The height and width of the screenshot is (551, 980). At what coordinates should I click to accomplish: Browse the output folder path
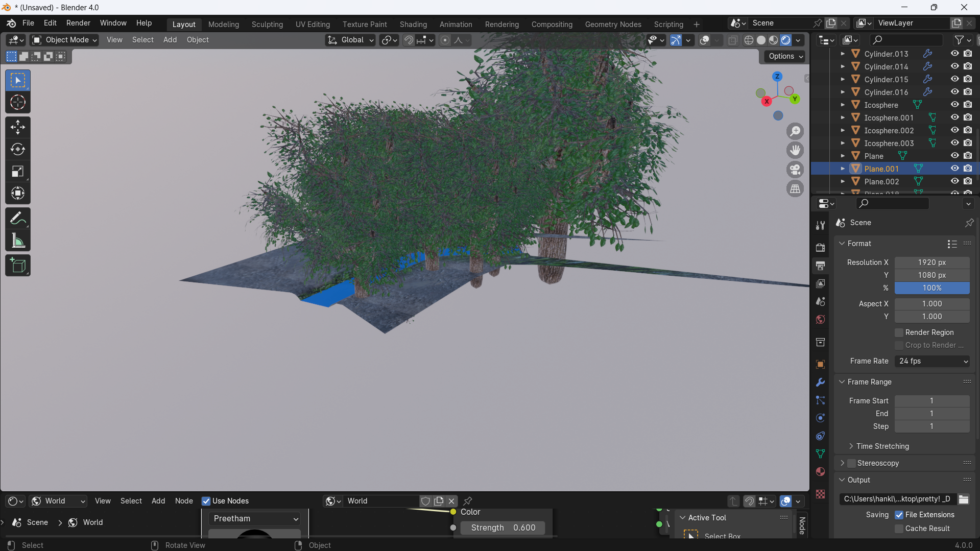[963, 499]
